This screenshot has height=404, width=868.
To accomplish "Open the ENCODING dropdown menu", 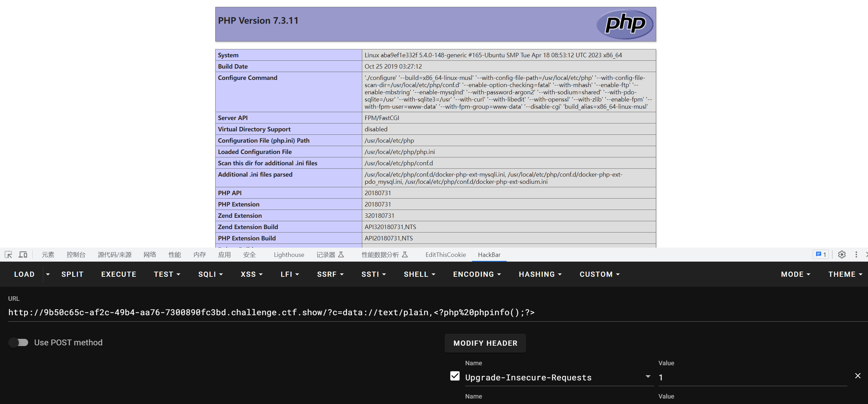I will pyautogui.click(x=477, y=274).
